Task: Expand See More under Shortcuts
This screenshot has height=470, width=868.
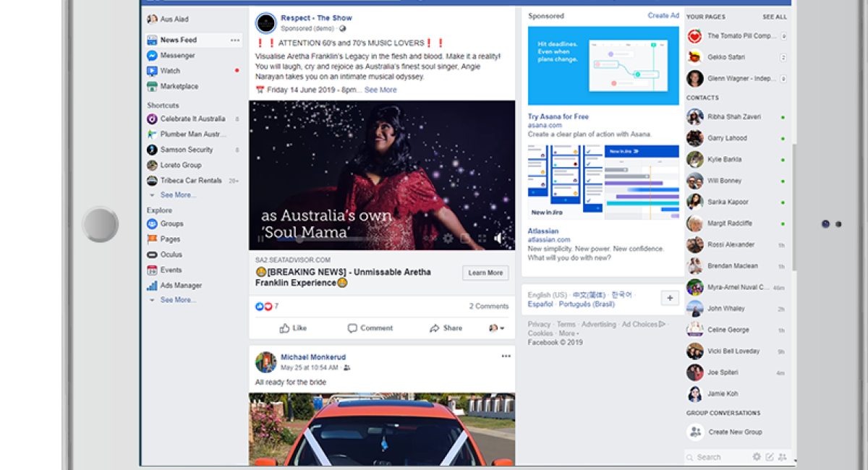Action: 178,195
